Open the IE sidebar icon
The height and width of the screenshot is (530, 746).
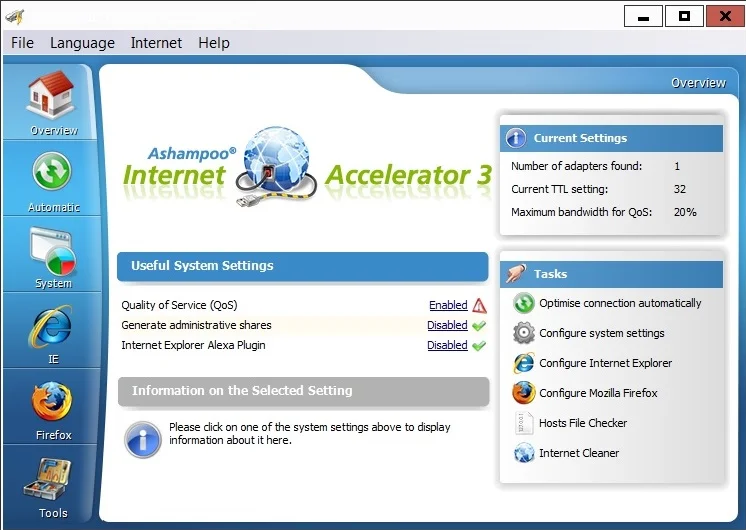(50, 326)
